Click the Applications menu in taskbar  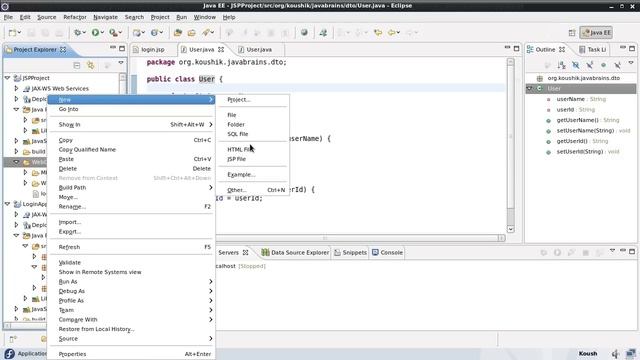point(25,353)
